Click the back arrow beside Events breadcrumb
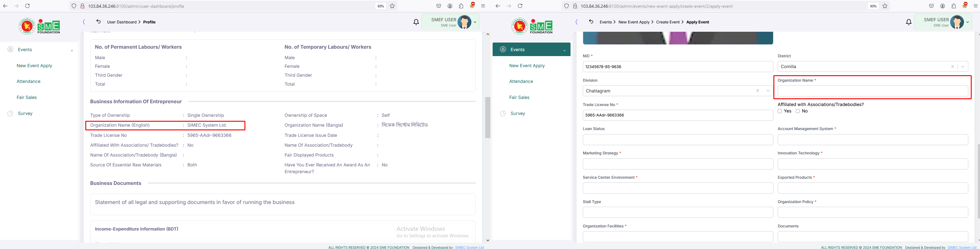The height and width of the screenshot is (249, 980). click(x=591, y=22)
